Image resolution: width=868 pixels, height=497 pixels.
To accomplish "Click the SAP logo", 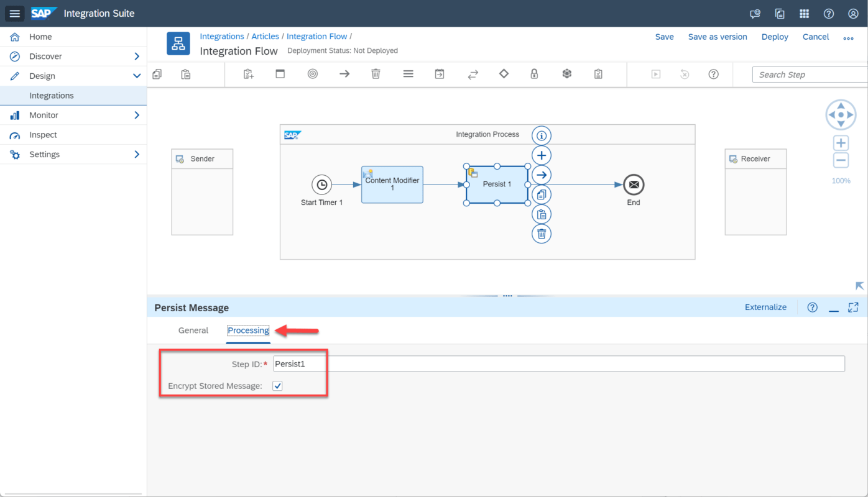I will tap(44, 13).
